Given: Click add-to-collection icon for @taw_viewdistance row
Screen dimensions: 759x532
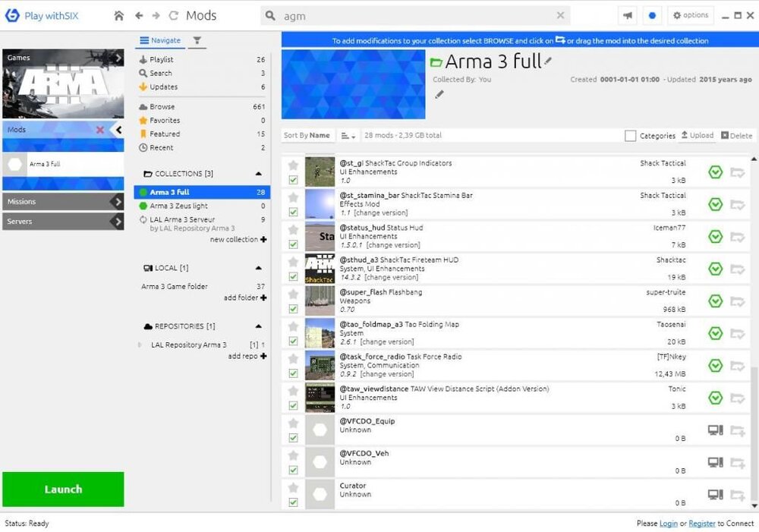Looking at the screenshot, I should click(737, 398).
